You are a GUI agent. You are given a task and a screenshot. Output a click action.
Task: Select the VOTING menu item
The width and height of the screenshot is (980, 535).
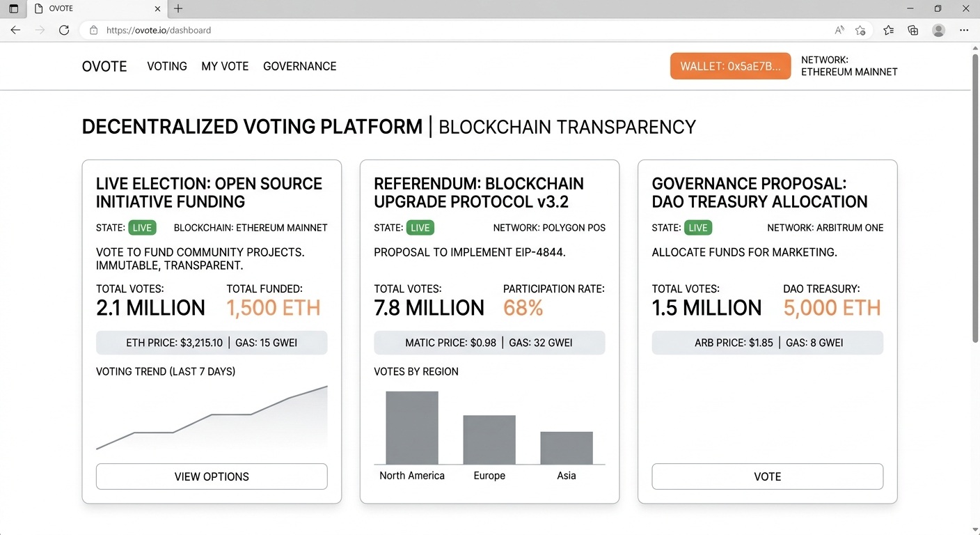point(166,65)
